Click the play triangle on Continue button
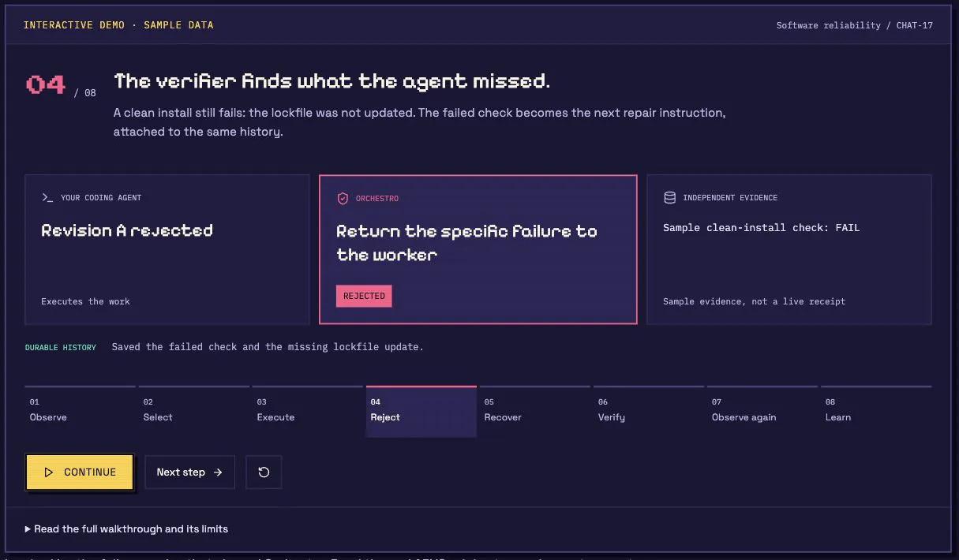Screen dimensions: 959x560 [49, 472]
